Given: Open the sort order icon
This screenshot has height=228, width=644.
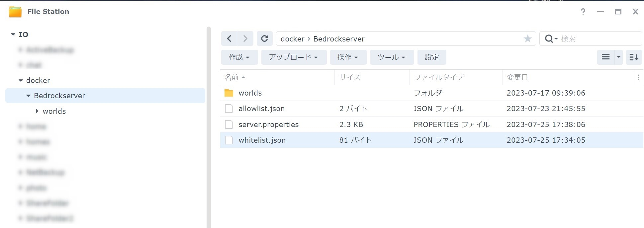Looking at the screenshot, I should [x=634, y=57].
